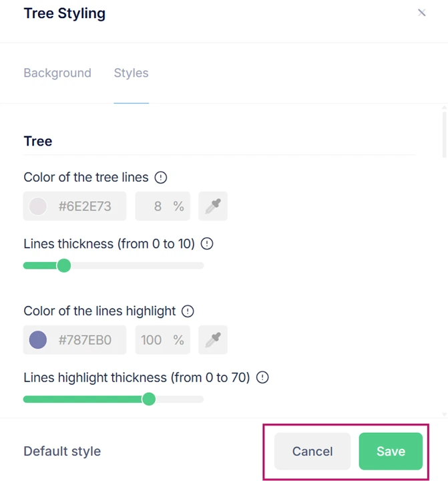448x481 pixels.
Task: Click info icon beside Lines highlight thickness
Action: [x=262, y=377]
